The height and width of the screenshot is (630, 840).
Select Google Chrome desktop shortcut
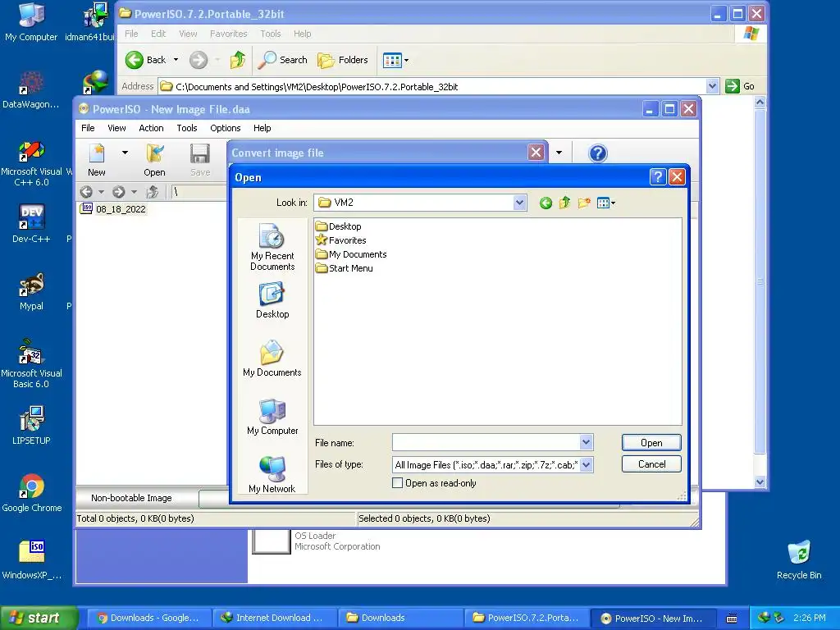31,493
